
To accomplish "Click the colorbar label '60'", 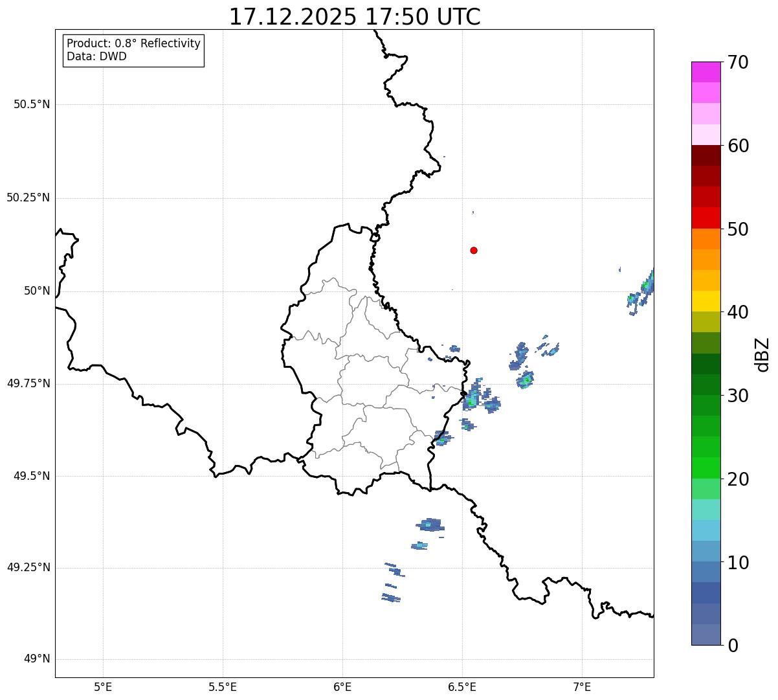I will [738, 146].
